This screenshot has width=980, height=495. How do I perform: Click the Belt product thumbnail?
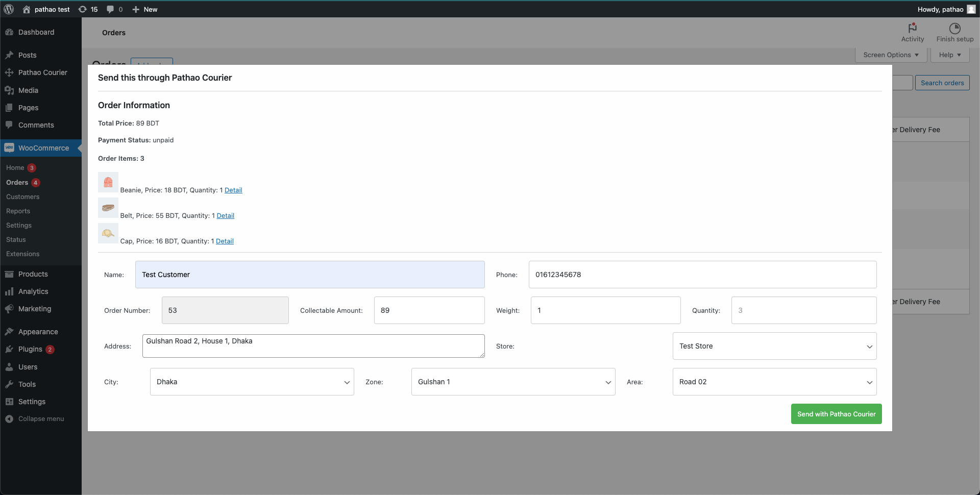click(108, 208)
